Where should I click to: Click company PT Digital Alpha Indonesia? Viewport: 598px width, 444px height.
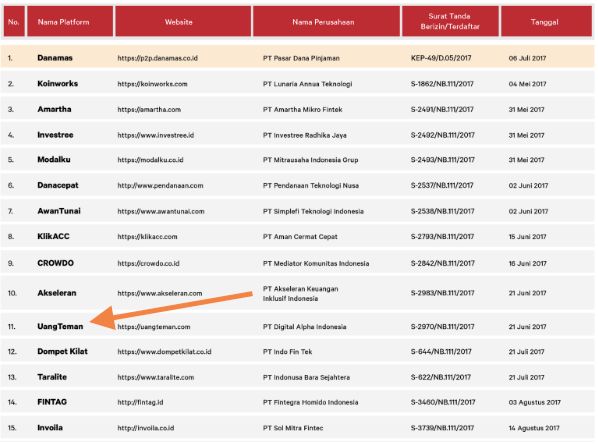coord(304,327)
